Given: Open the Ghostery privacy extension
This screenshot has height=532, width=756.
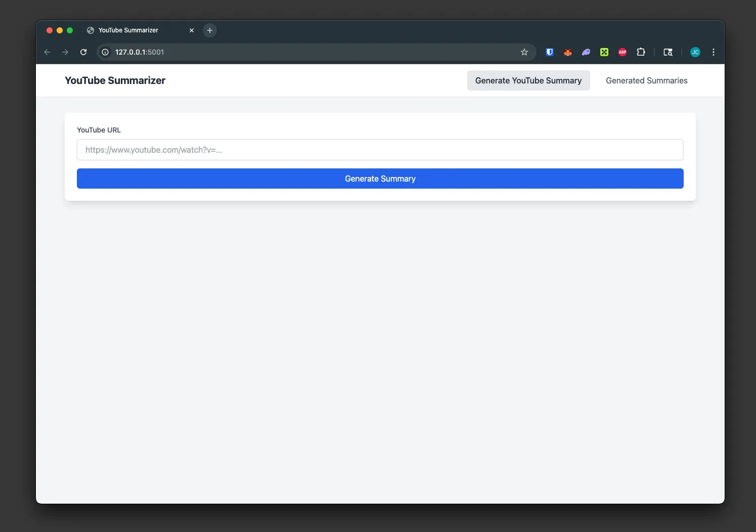Looking at the screenshot, I should (586, 52).
